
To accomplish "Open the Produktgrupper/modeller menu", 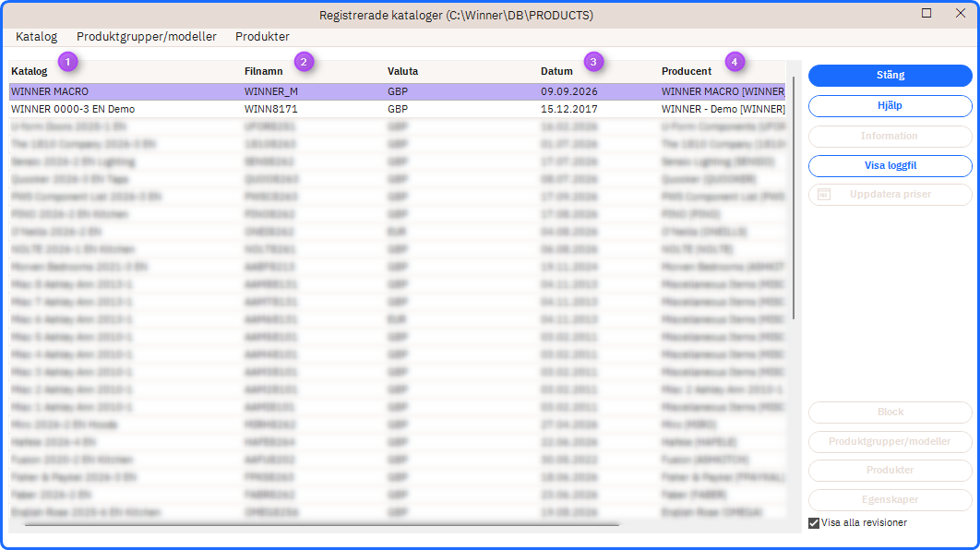I will point(146,36).
